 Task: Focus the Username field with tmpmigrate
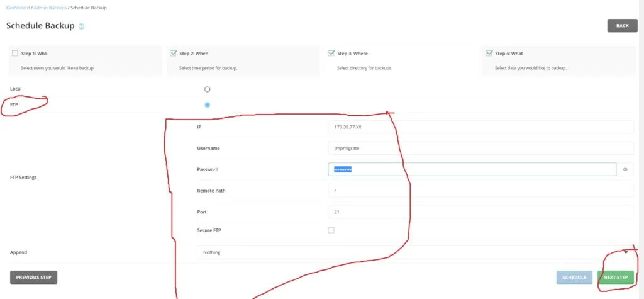480,148
